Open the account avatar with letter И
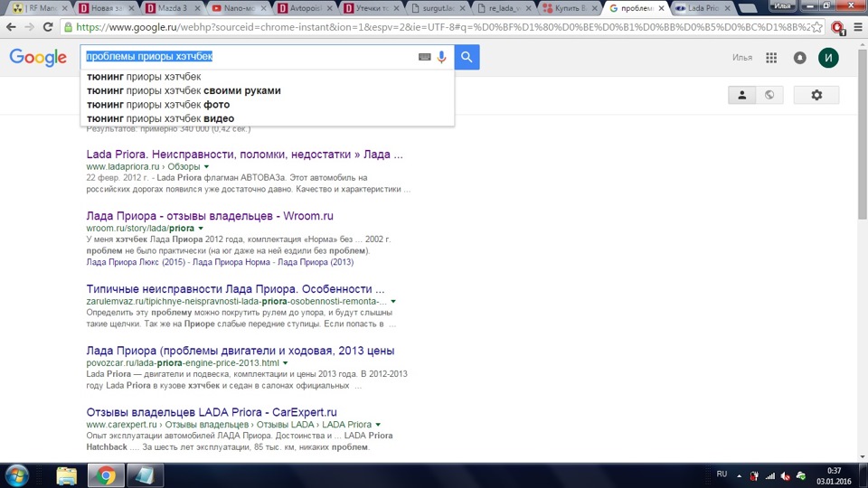This screenshot has width=868, height=488. click(x=828, y=58)
